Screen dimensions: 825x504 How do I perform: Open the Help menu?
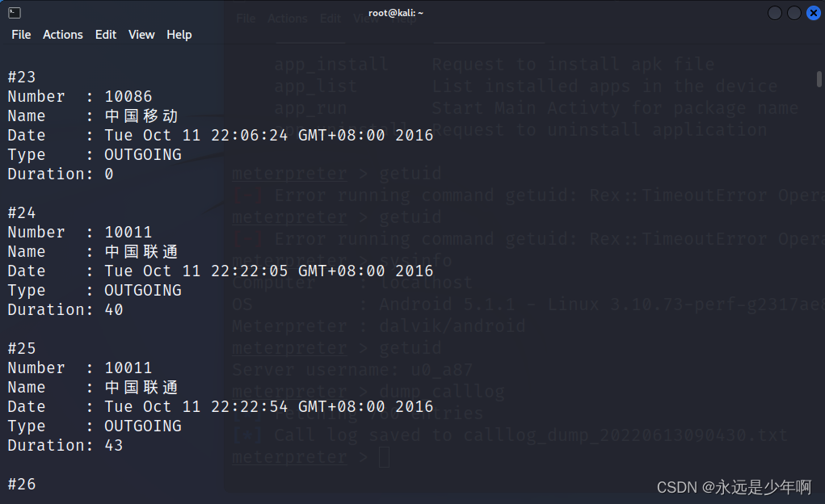pyautogui.click(x=179, y=35)
